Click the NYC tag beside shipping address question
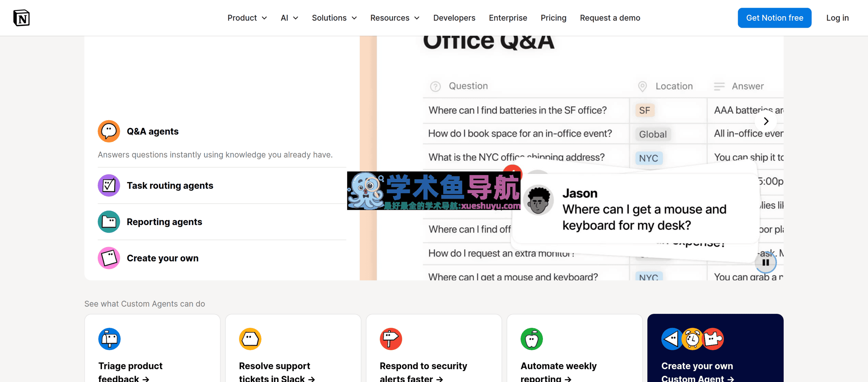The image size is (868, 382). coord(649,158)
